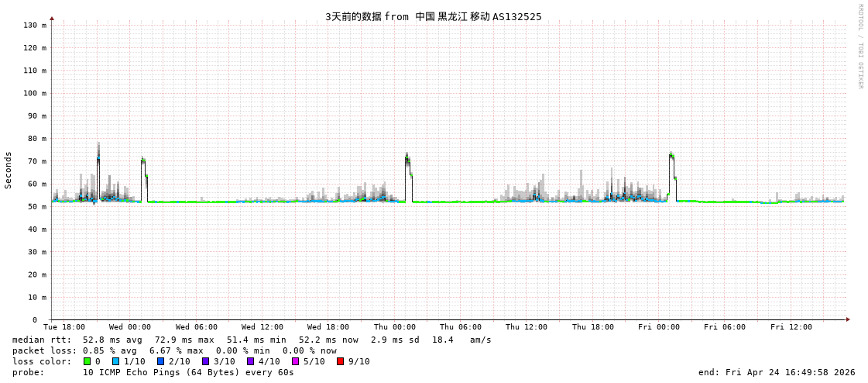This screenshot has height=383, width=868.
Task: Click the red 9/10 loss swatch
Action: tap(340, 361)
